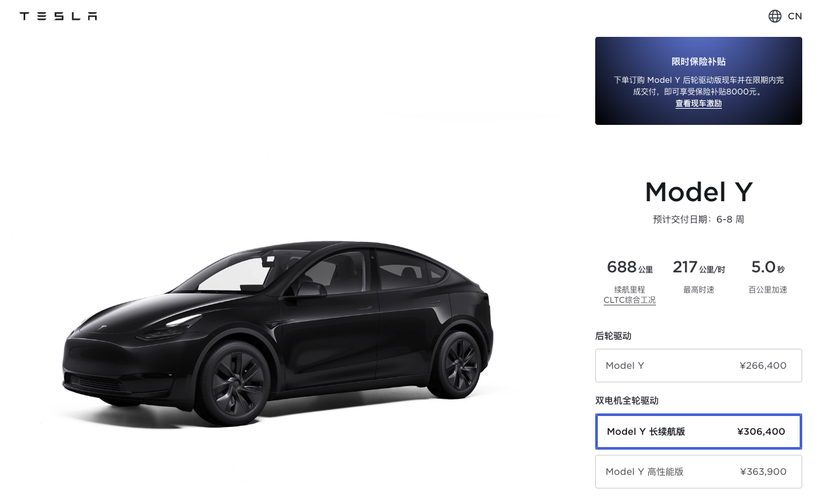This screenshot has width=821, height=504.
Task: Click the 5.0 秒 acceleration figure
Action: point(768,267)
